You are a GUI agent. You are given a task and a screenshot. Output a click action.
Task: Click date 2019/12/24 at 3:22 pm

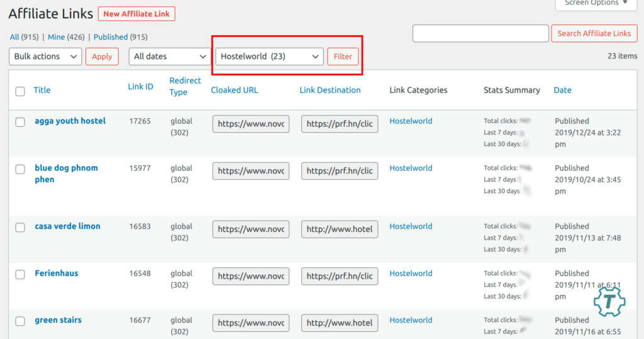pos(588,138)
